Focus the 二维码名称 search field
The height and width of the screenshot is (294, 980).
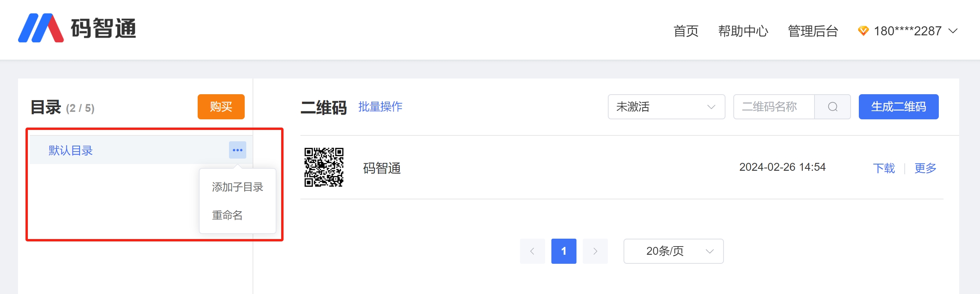(x=773, y=107)
